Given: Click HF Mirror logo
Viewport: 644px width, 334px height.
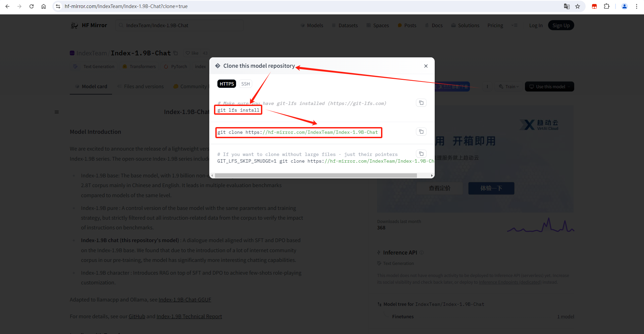Looking at the screenshot, I should 89,25.
